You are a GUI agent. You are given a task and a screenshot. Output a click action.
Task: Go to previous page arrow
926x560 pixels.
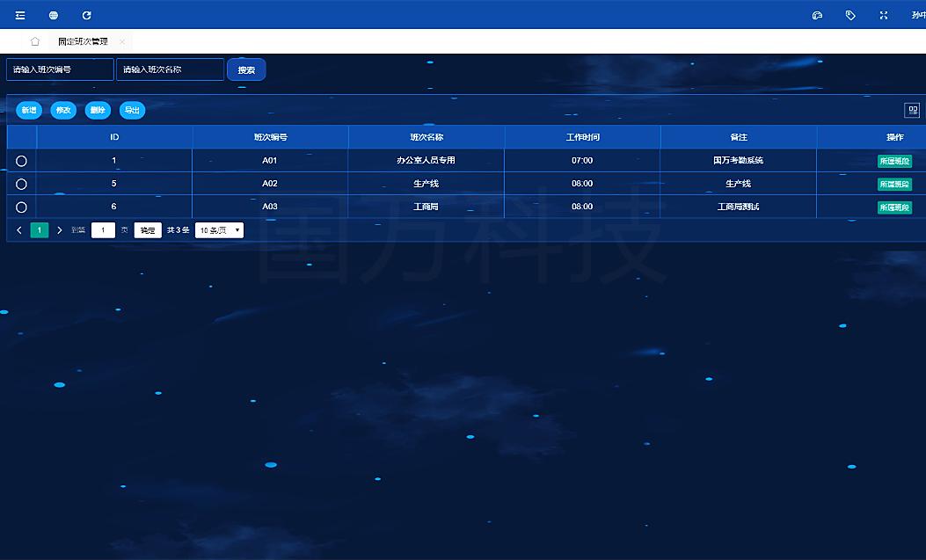[18, 230]
